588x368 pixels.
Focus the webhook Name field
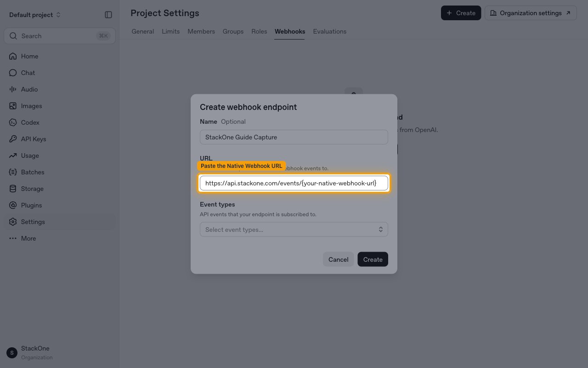click(294, 137)
